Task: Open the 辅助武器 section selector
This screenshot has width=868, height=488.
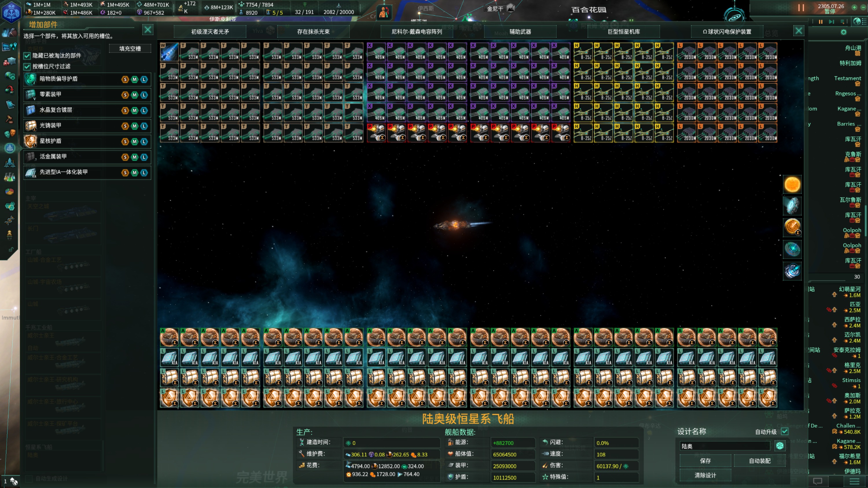Action: (520, 31)
